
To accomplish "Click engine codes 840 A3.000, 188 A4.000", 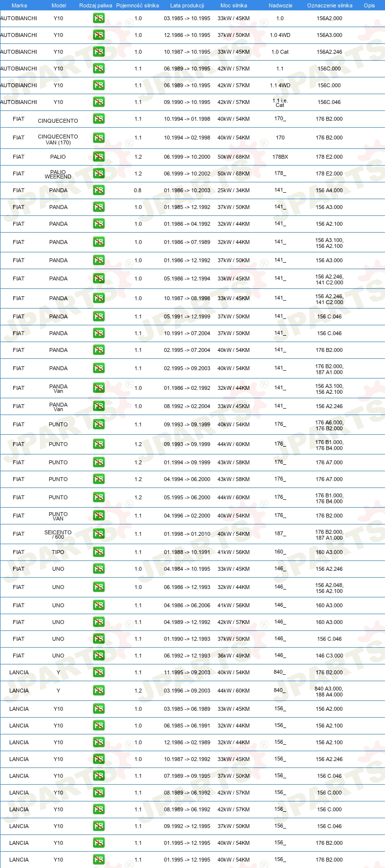I will [x=329, y=692].
